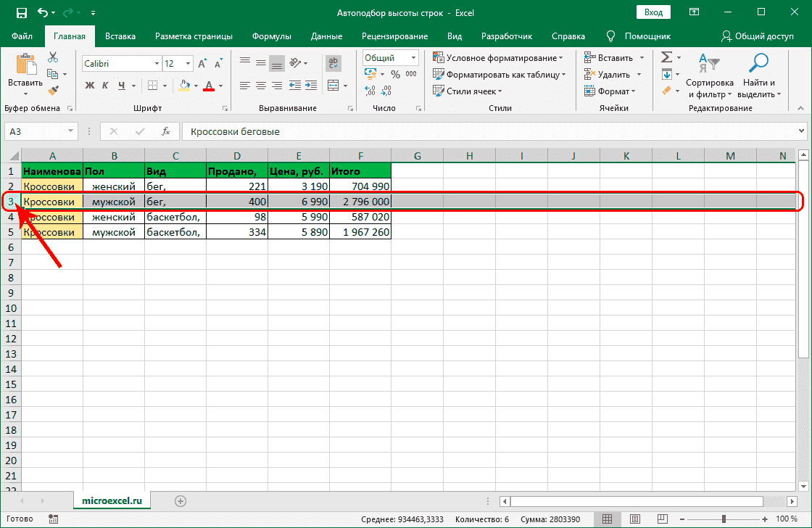The height and width of the screenshot is (528, 812).
Task: Select the Format Painter brush
Action: (53, 90)
